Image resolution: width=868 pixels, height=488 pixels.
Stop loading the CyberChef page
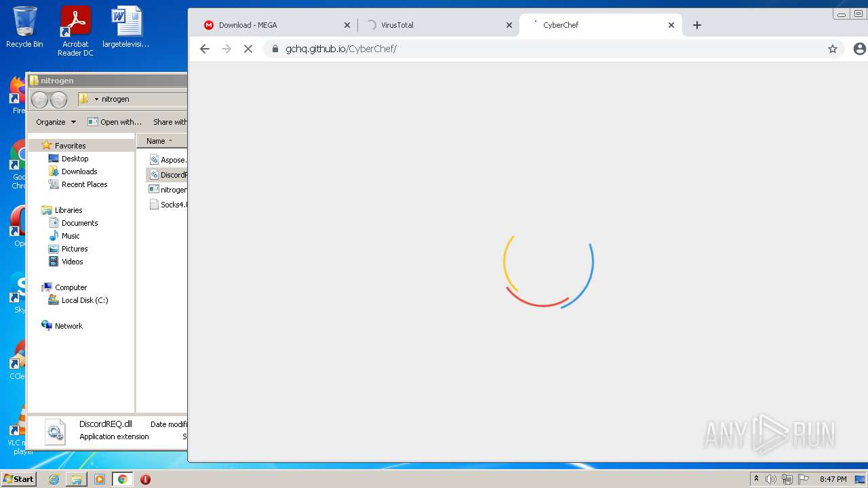pyautogui.click(x=248, y=49)
